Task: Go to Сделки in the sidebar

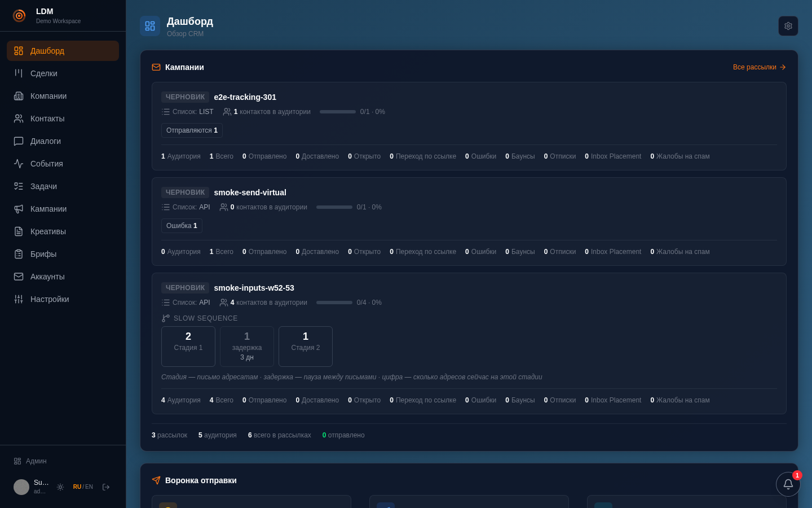Action: 63,73
